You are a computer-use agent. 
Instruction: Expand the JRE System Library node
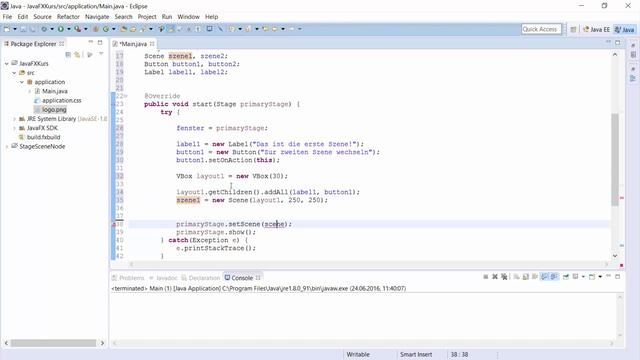(x=14, y=119)
